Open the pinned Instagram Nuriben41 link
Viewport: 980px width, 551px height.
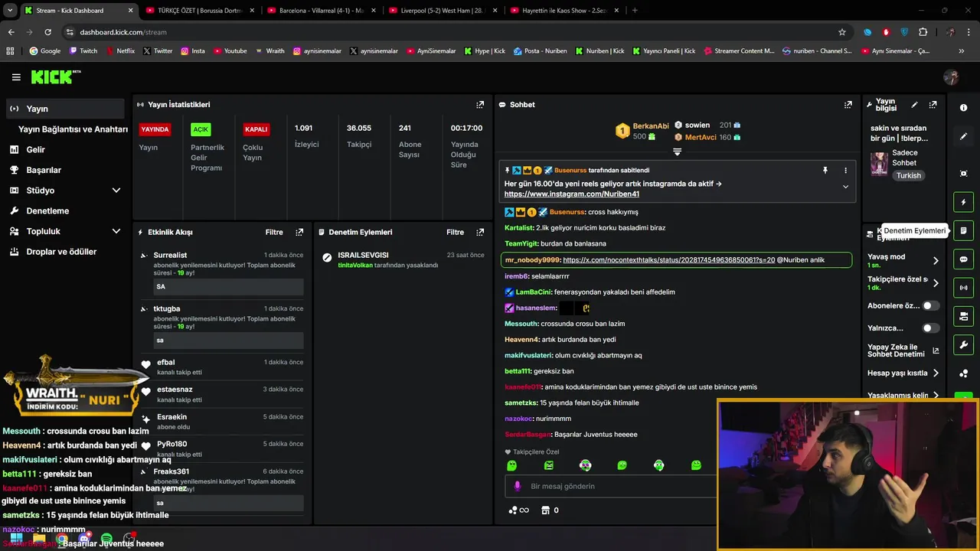572,194
